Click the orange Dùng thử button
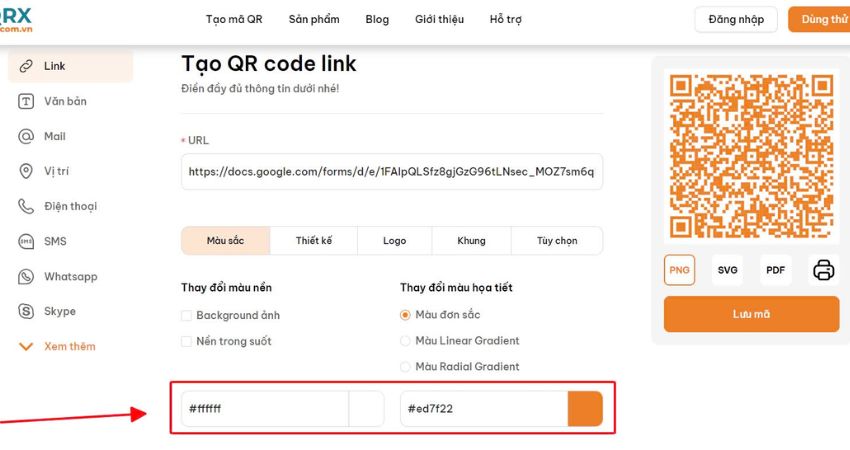Image resolution: width=850 pixels, height=450 pixels. tap(819, 20)
